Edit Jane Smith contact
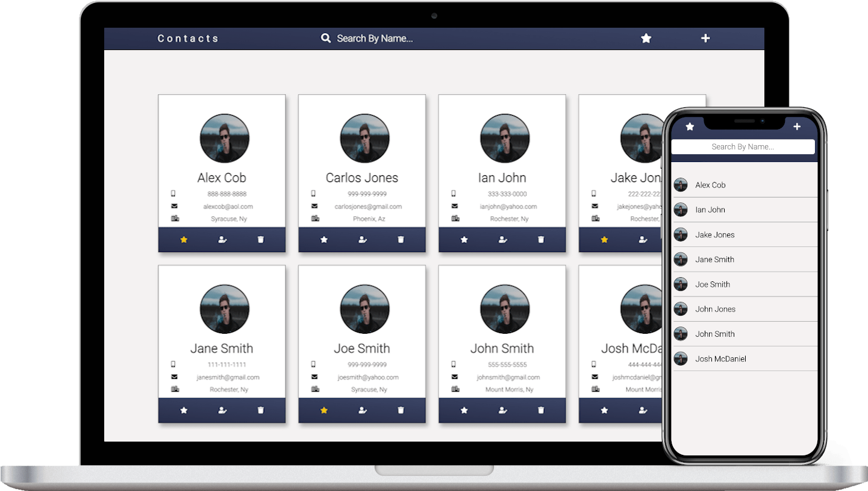Screen dimensions: 868x491 tap(222, 410)
